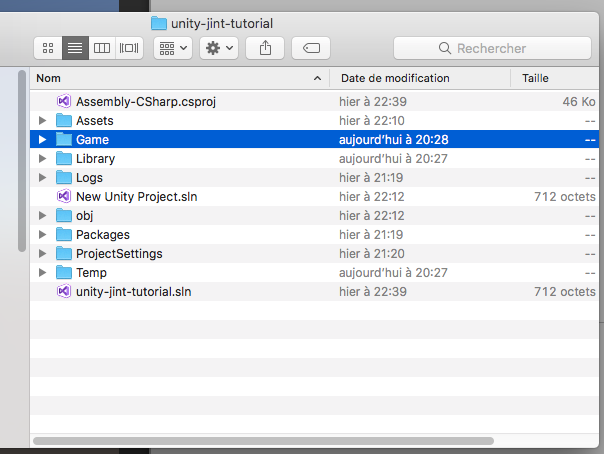Switch to column view mode
The image size is (604, 454).
[x=101, y=48]
